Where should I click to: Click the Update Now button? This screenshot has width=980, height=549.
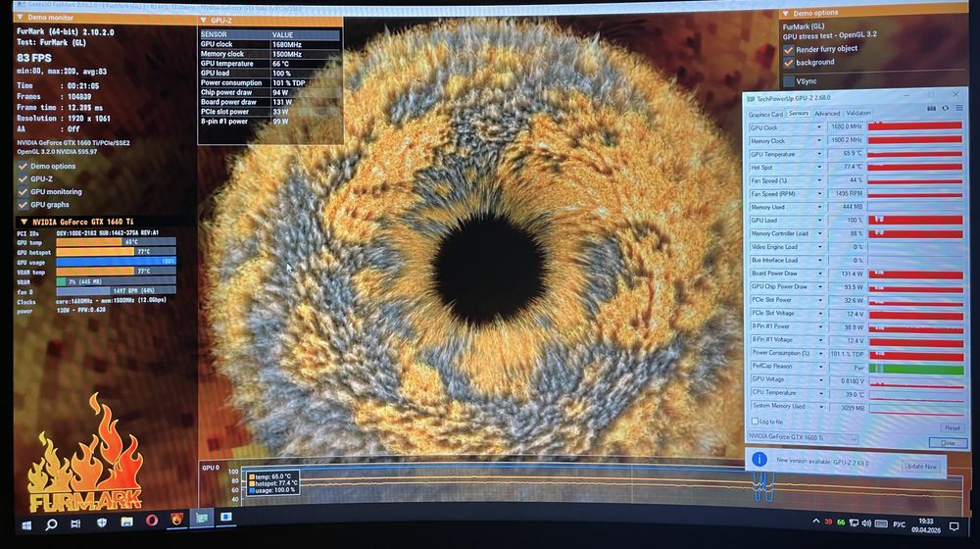pos(920,467)
